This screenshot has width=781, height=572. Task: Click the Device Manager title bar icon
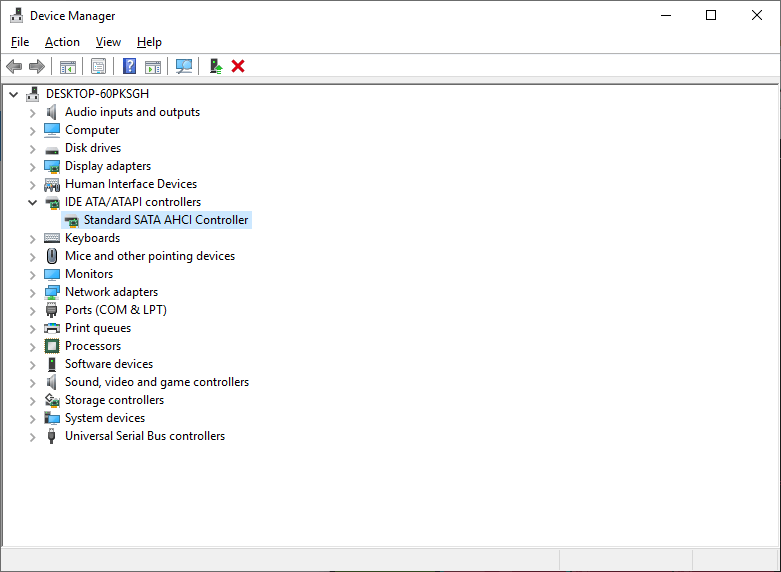pos(16,15)
